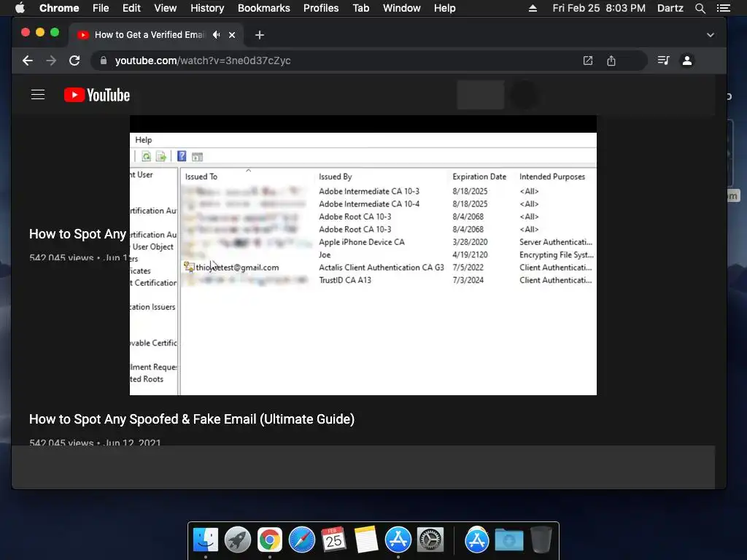Click the Apple iPhone Device CA entry

click(x=362, y=242)
